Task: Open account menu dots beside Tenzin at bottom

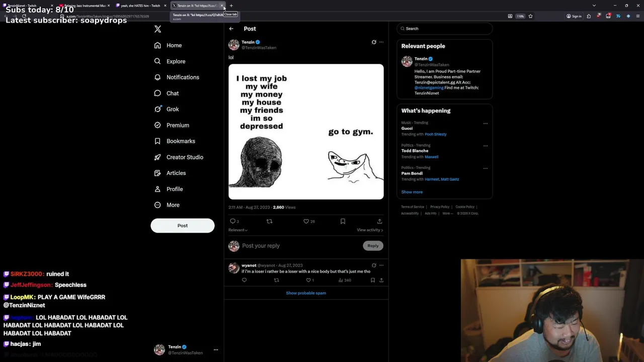Action: (x=216, y=350)
